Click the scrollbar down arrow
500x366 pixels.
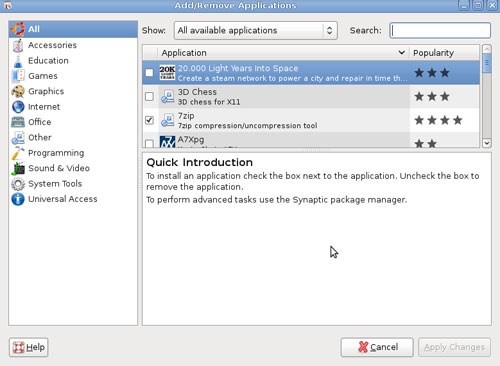pyautogui.click(x=487, y=143)
